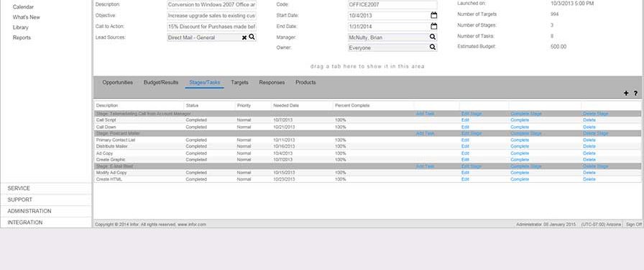
Task: Select the Stages/Tasks tab
Action: coord(205,82)
